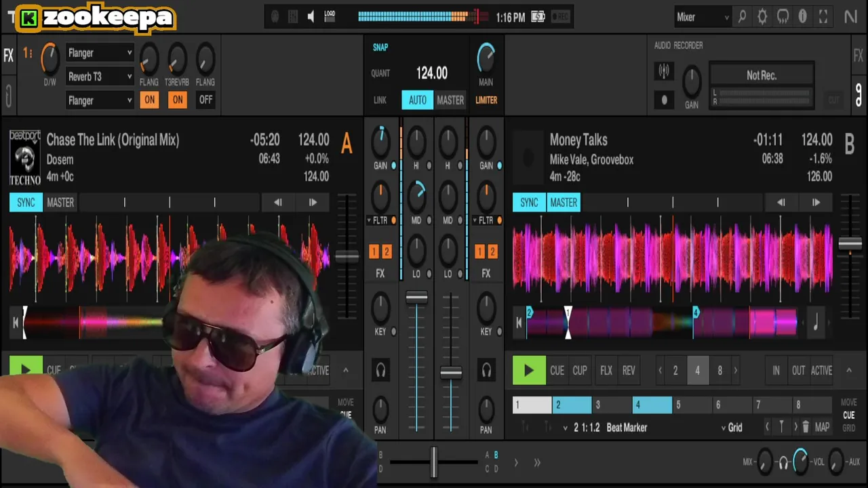
Task: Toggle T3REVRB effect ON button
Action: coord(178,100)
